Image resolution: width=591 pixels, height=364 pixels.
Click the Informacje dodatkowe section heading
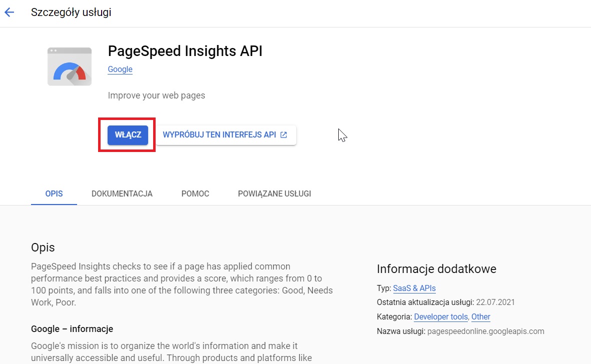(x=436, y=269)
